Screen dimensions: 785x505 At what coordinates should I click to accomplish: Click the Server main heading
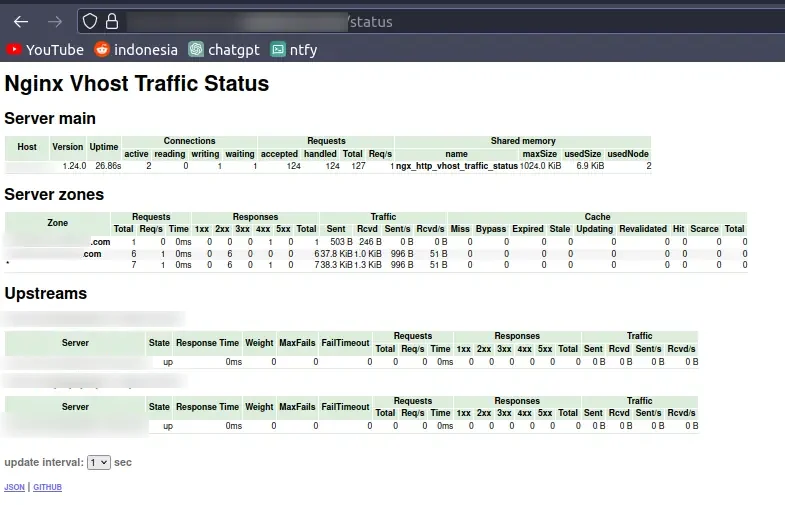(x=50, y=119)
